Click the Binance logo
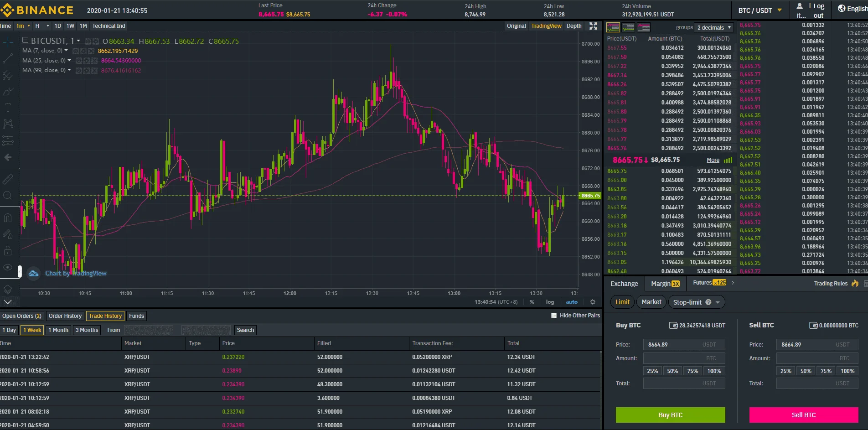This screenshot has width=868, height=430. (x=37, y=10)
